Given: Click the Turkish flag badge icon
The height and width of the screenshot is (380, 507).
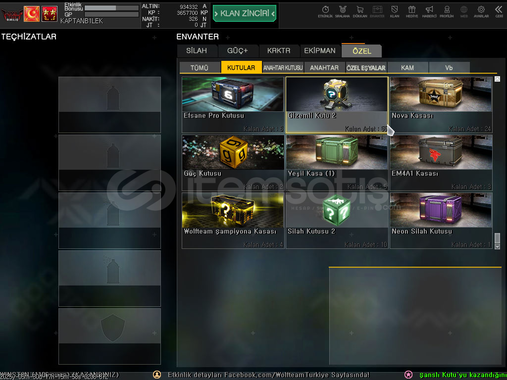Looking at the screenshot, I should (32, 14).
